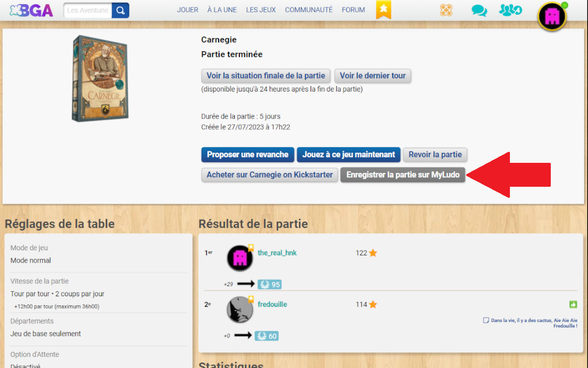The image size is (588, 368).
Task: Open the À LA UNE menu
Action: (222, 10)
